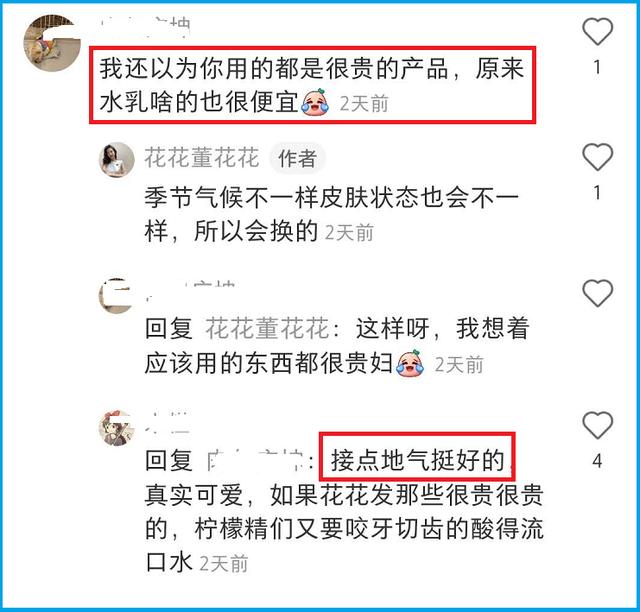This screenshot has height=612, width=640.
Task: Open the anime avatar of the last commenter
Action: click(117, 428)
